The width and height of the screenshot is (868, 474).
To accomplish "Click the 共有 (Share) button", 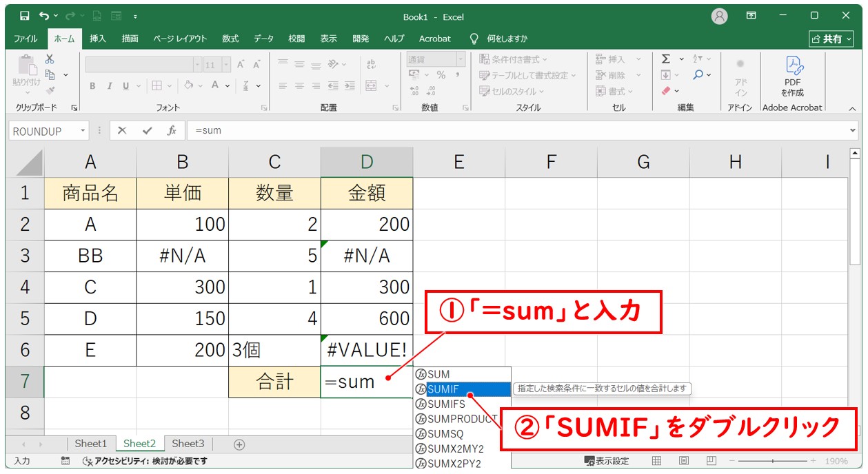I will click(830, 39).
